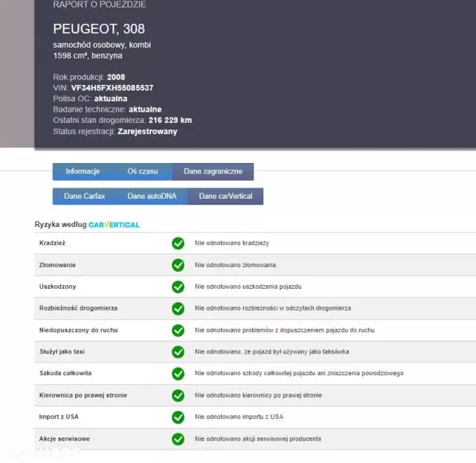The image size is (476, 463).
Task: Click green checkmark next to Uszkodzony
Action: click(x=178, y=287)
